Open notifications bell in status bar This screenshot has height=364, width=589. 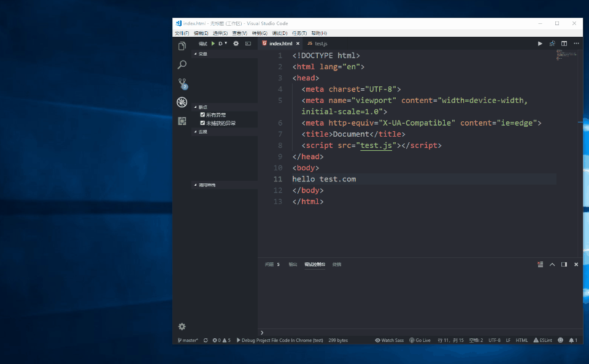(x=573, y=340)
